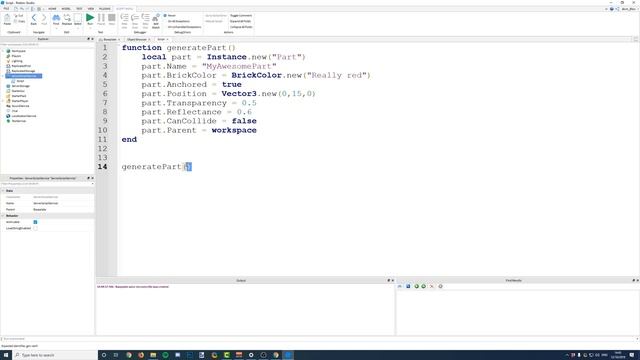Screen dimensions: 640x360
Task: Switch to the VIEW ribbon tab
Action: tap(91, 9)
